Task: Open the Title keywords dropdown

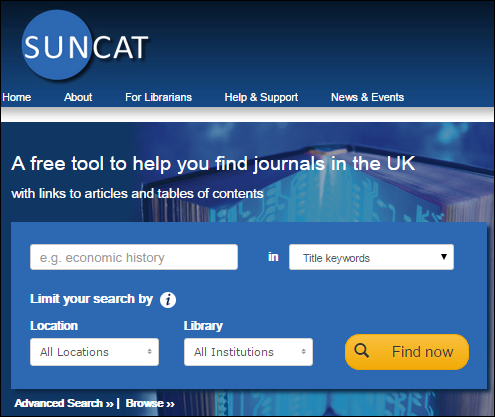Action: coord(371,257)
